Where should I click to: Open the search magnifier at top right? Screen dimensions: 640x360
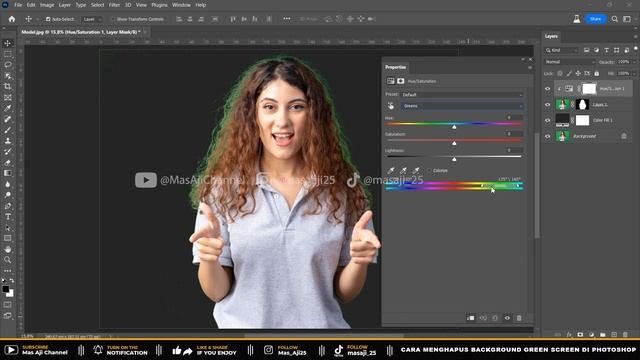coord(614,19)
